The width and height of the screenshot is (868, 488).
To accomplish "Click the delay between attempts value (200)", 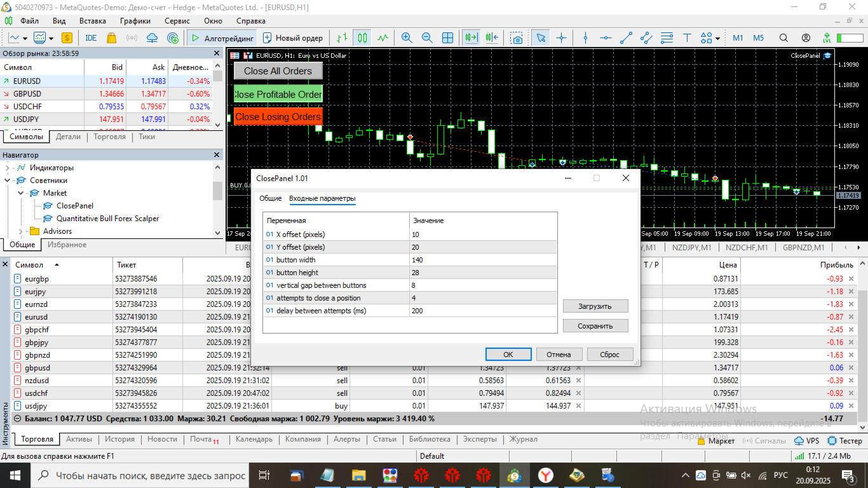I will [x=483, y=311].
